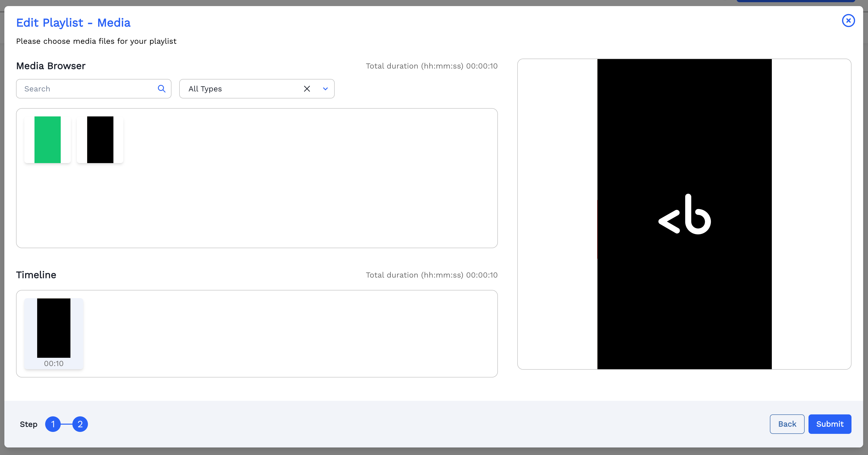Expand the media type dropdown chevron

point(325,89)
